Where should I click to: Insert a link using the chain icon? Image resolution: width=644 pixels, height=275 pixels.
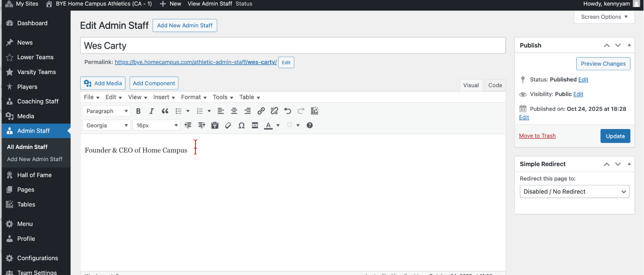(x=261, y=111)
